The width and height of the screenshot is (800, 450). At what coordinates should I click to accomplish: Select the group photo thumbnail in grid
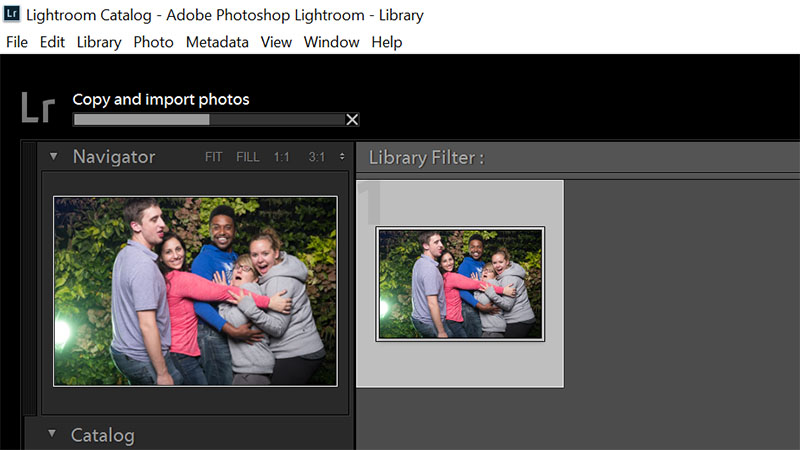click(x=460, y=283)
